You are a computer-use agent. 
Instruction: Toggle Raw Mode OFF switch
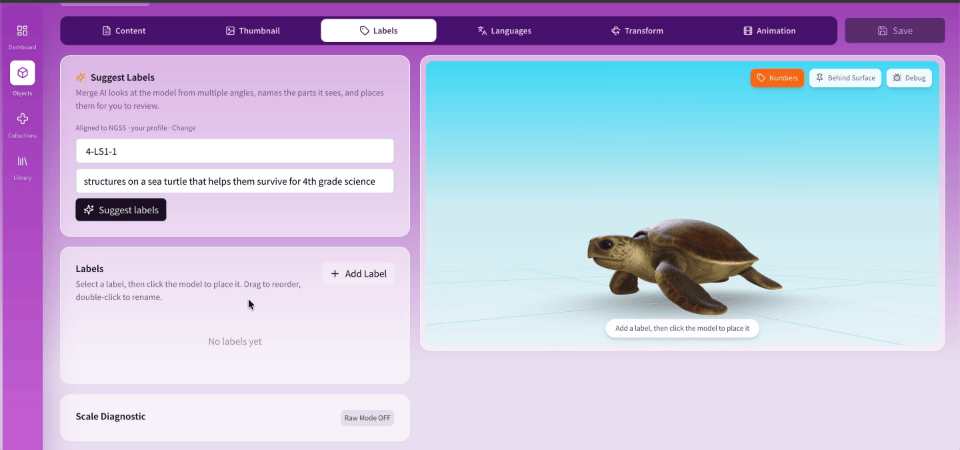tap(367, 418)
